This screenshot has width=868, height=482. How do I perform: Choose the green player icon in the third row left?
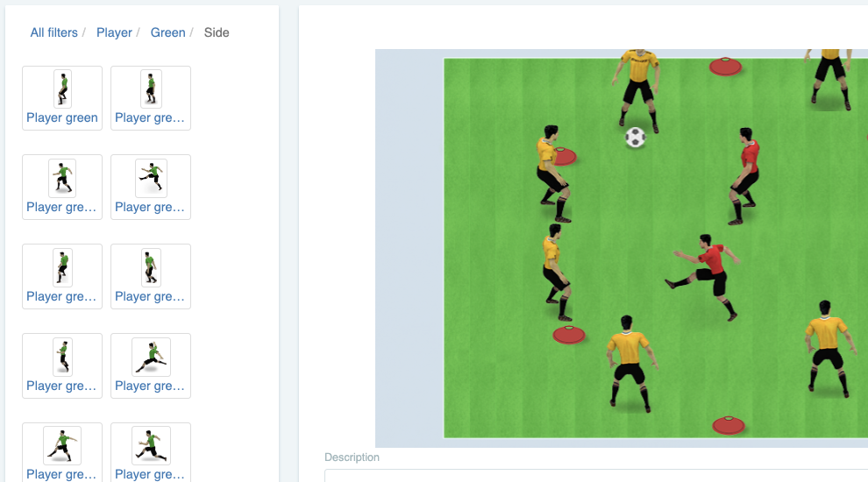coord(62,276)
